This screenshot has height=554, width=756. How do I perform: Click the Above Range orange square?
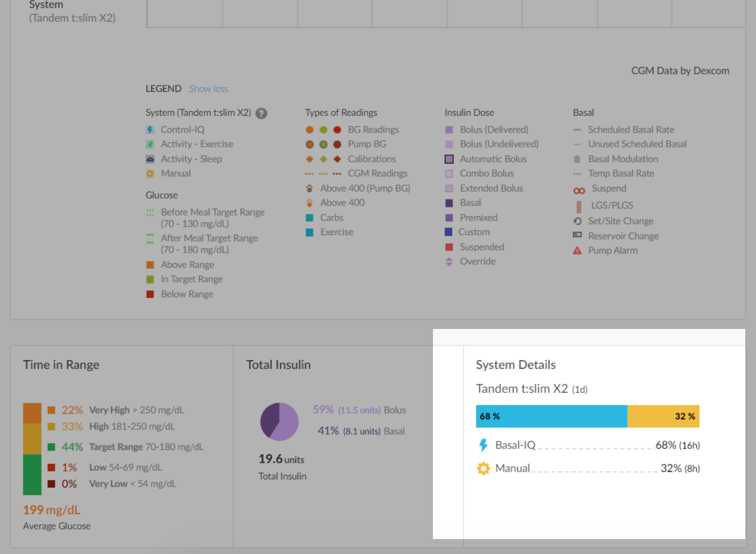pyautogui.click(x=150, y=265)
